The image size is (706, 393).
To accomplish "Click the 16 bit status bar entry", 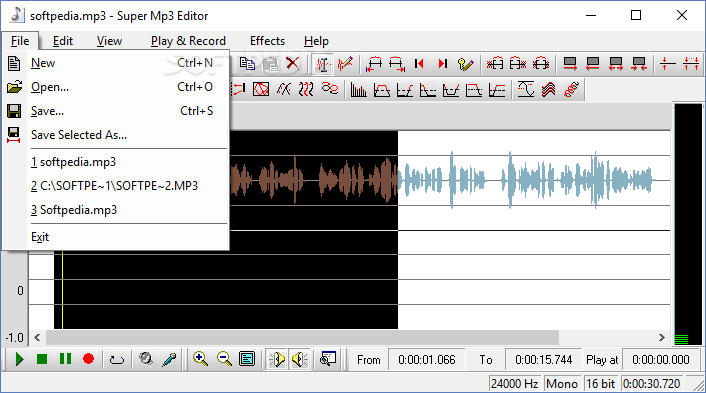I will tap(601, 384).
